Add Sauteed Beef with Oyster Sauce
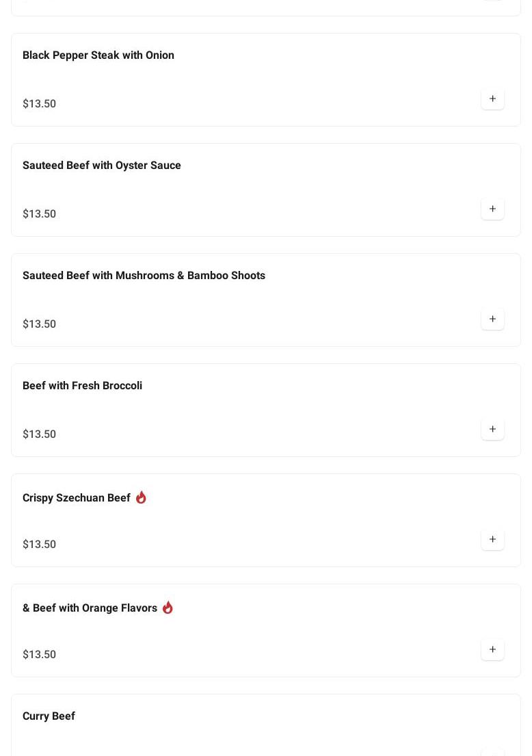Viewport: 532px width, 756px height. pos(492,209)
